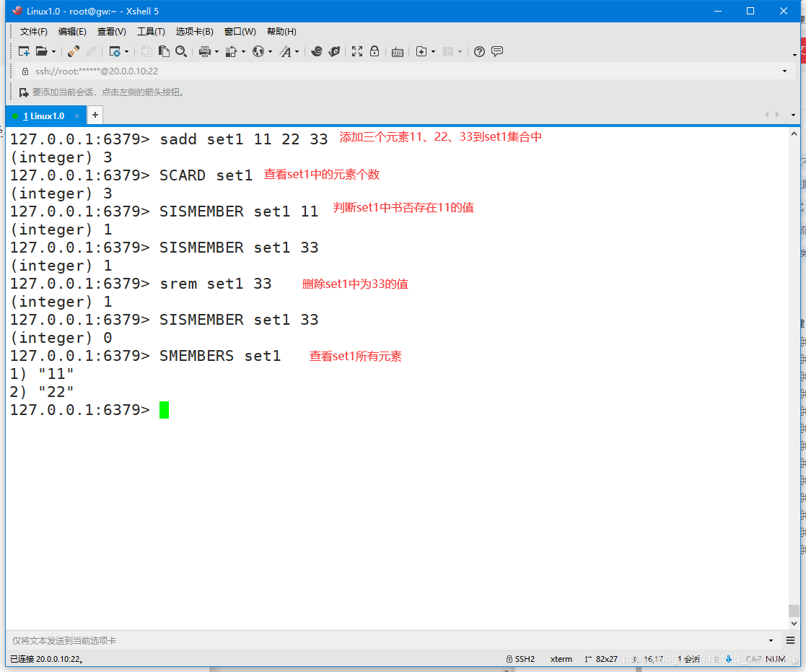
Task: Click the lock screen padlock icon
Action: click(374, 51)
